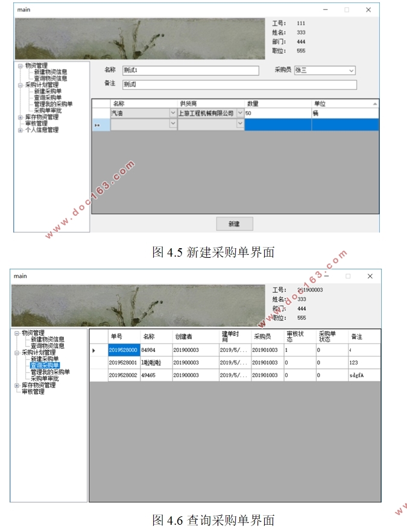407x532 pixels.
Task: Select 查询物资信息 in 图 4.6 window tree
Action: point(47,346)
